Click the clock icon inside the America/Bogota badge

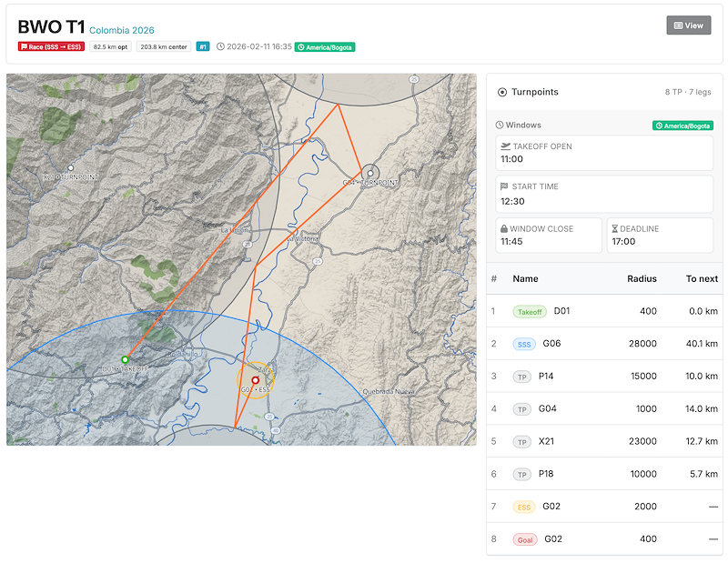[x=660, y=126]
